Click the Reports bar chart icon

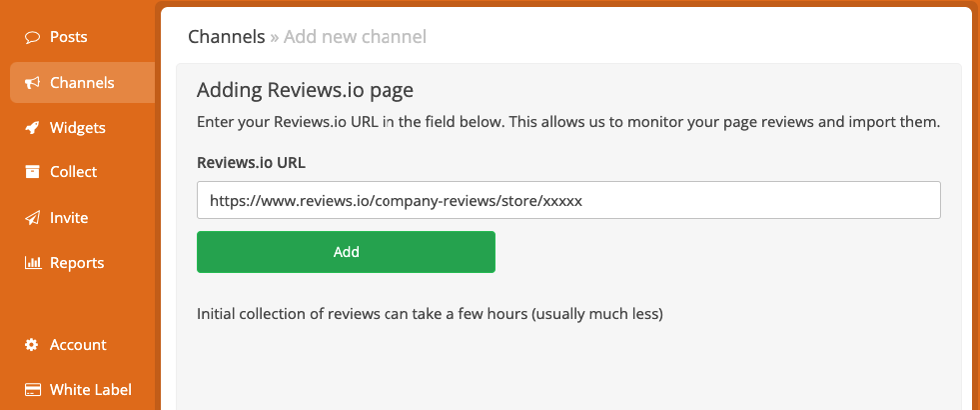point(33,263)
